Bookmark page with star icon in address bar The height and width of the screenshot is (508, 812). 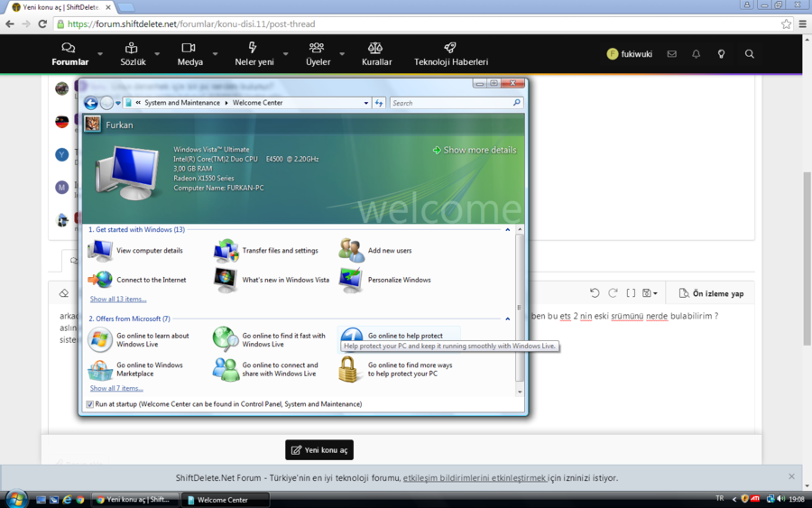point(786,23)
